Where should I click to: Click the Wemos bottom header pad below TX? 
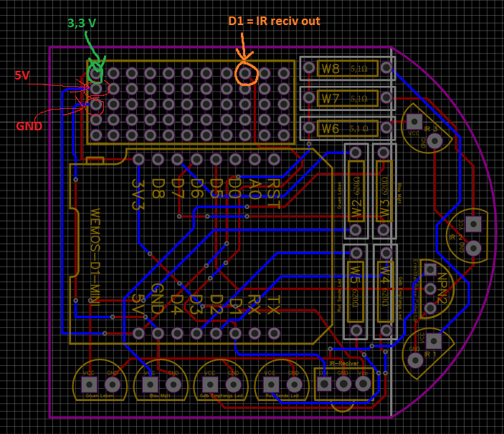coord(274,333)
